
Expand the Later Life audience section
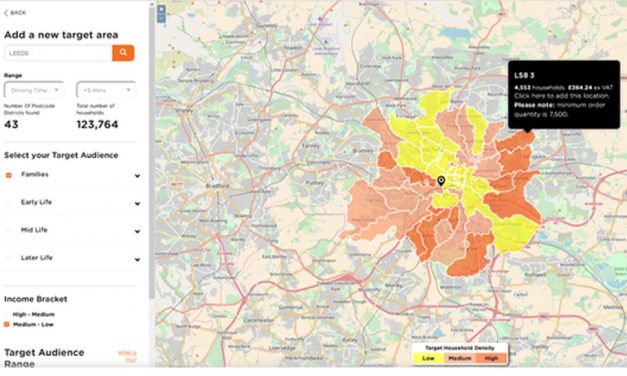(x=137, y=259)
